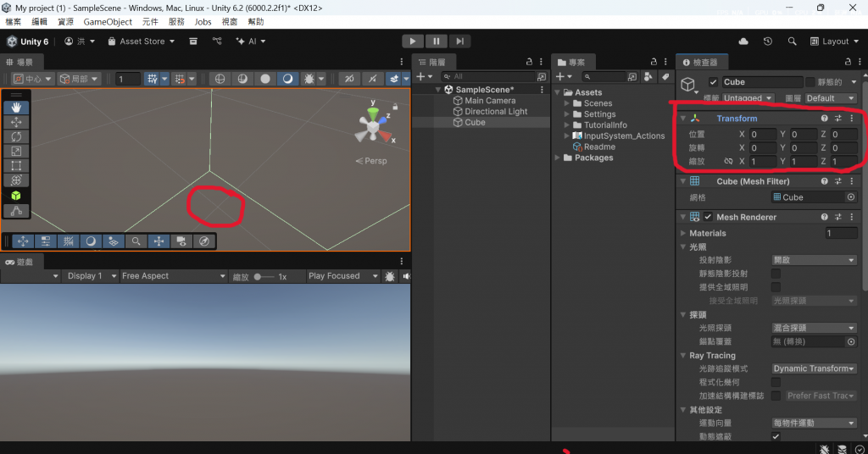Open the 光照探頭 混合探頭 dropdown
The width and height of the screenshot is (868, 454).
click(x=814, y=328)
